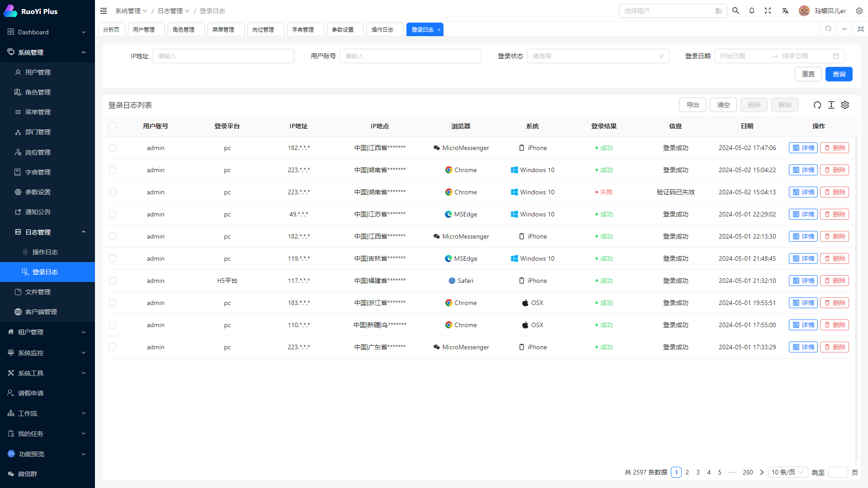This screenshot has width=868, height=488.
Task: Toggle fullscreen icon in header
Action: click(768, 11)
